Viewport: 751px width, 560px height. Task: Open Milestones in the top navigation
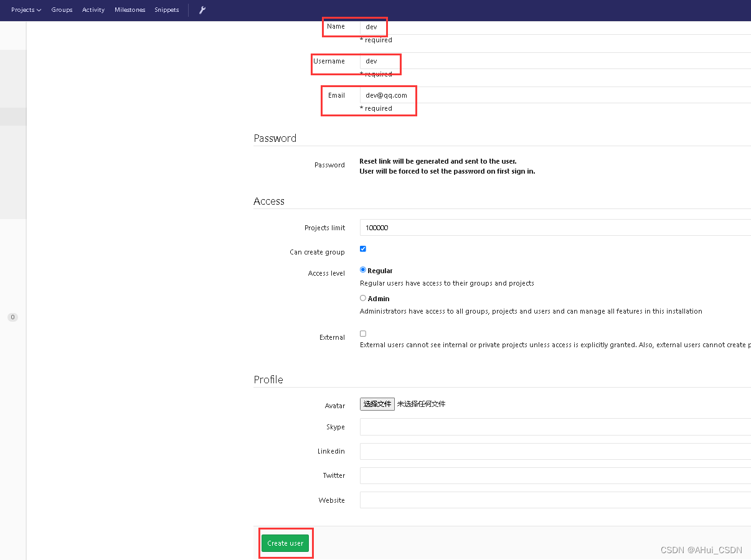pyautogui.click(x=130, y=10)
